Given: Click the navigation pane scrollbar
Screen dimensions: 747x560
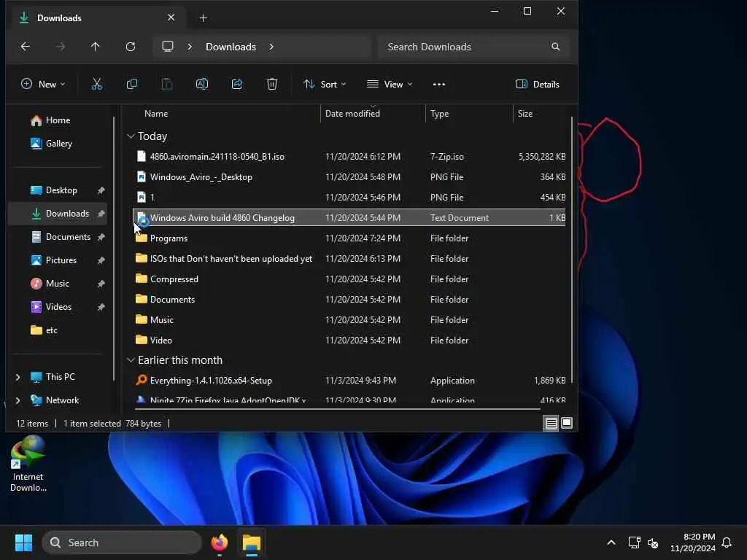Looking at the screenshot, I should coord(114,249).
